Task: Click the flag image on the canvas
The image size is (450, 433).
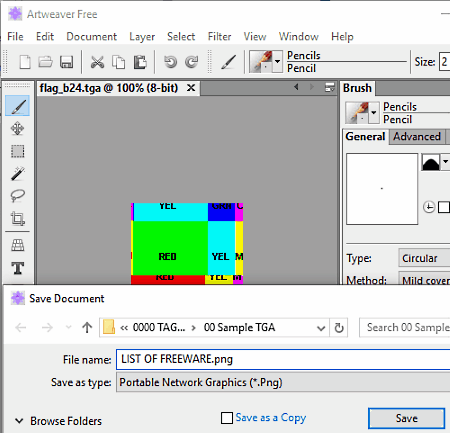Action: tap(187, 243)
